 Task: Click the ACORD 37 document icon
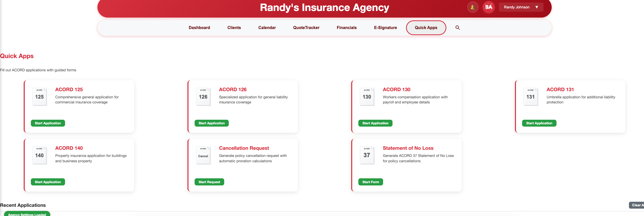pyautogui.click(x=367, y=155)
